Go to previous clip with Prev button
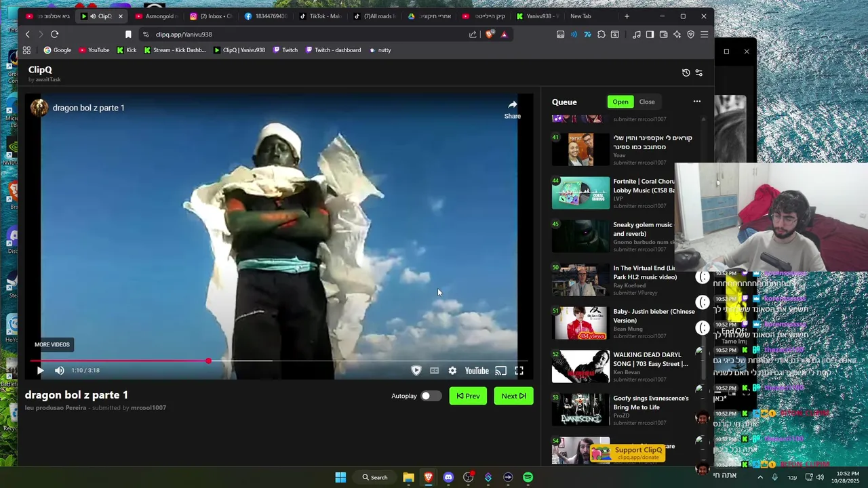 coord(468,396)
